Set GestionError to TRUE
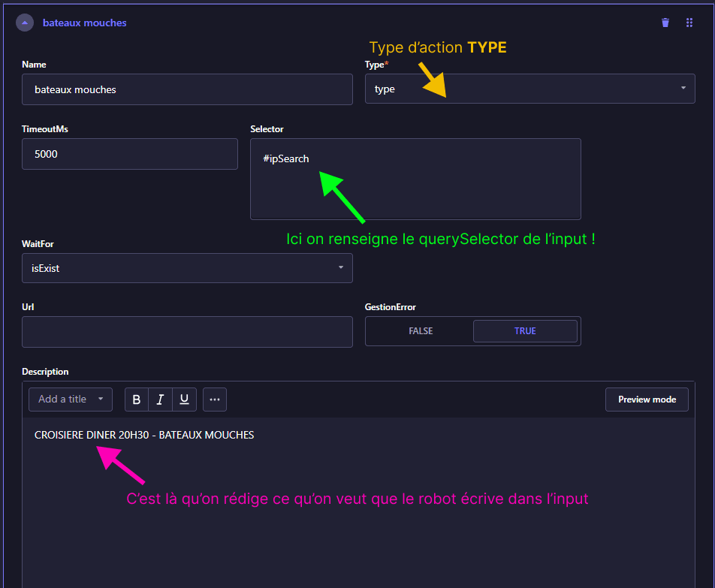 [525, 331]
